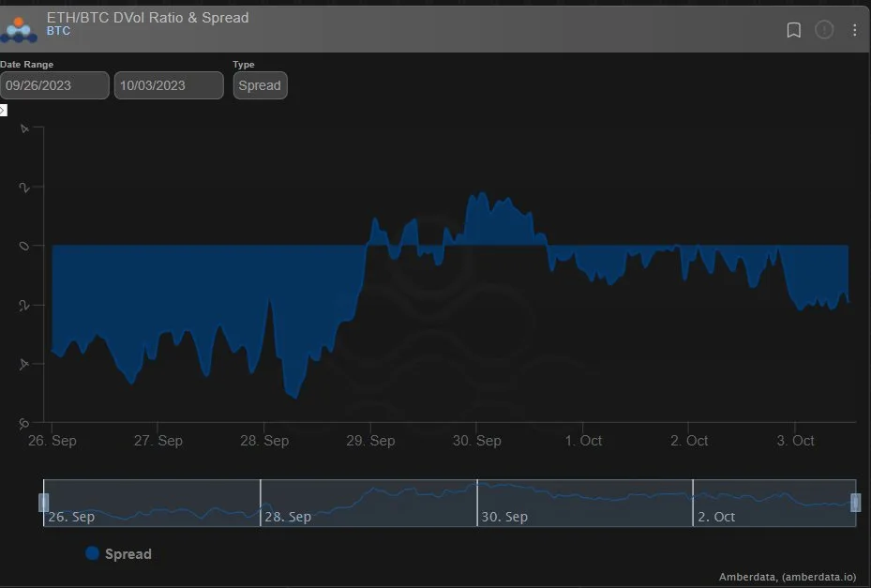Click the 2. Oct x-axis label

point(689,441)
